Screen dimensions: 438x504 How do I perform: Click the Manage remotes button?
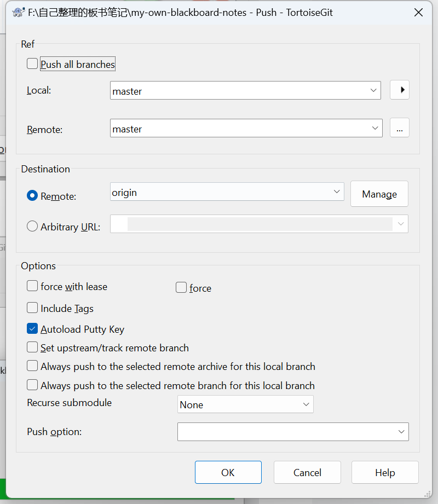(x=379, y=194)
